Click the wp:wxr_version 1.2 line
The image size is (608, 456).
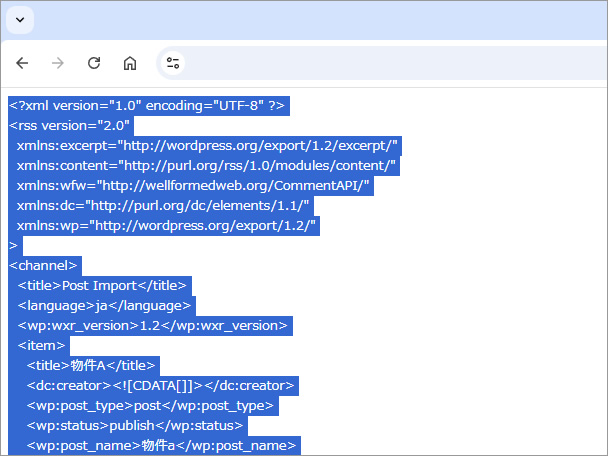(x=152, y=326)
